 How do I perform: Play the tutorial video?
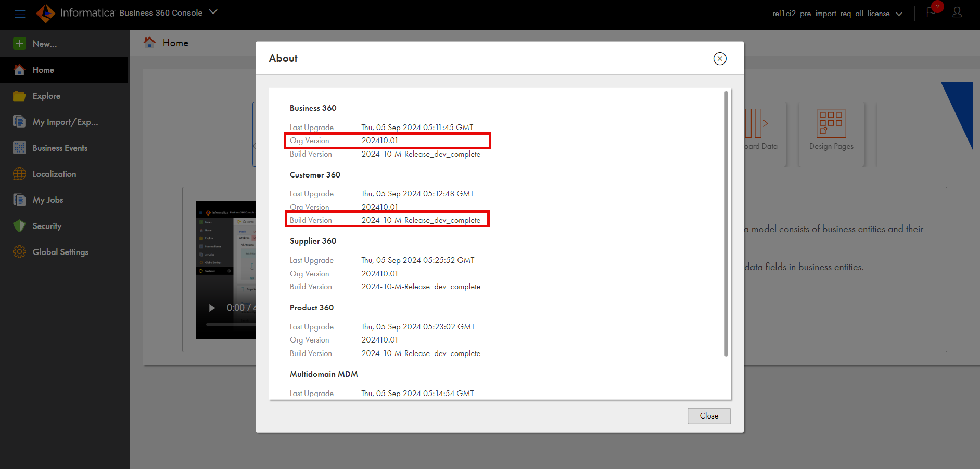point(212,308)
